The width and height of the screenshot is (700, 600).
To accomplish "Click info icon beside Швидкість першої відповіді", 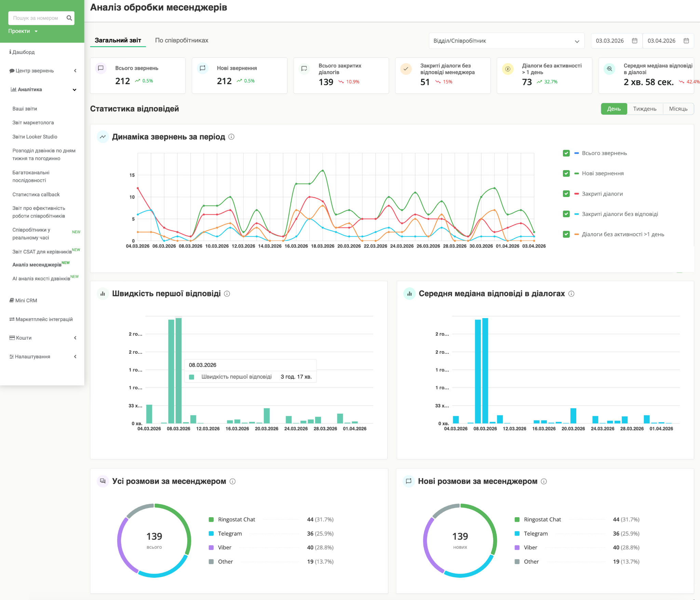I will [227, 294].
